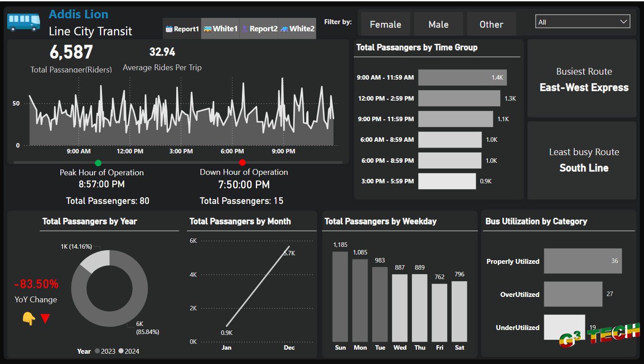Viewport: 644px width, 364px height.
Task: Filter by Female gender
Action: 386,24
